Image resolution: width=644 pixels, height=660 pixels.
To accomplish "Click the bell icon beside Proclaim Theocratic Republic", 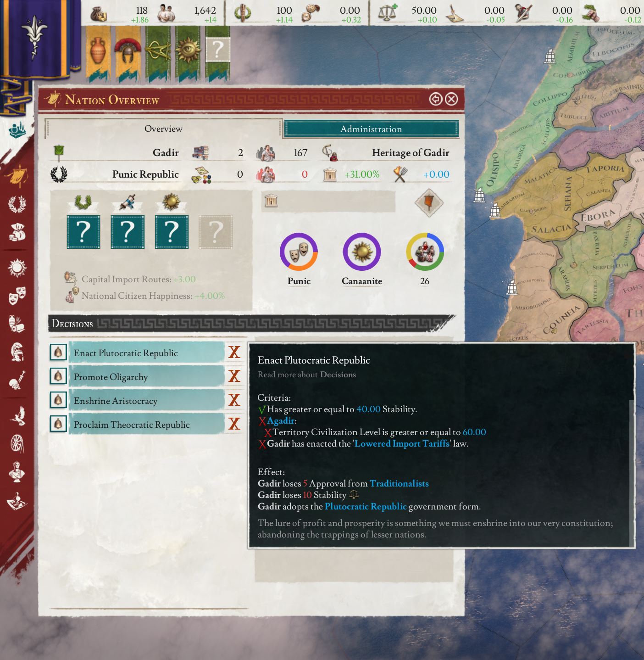I will point(58,424).
